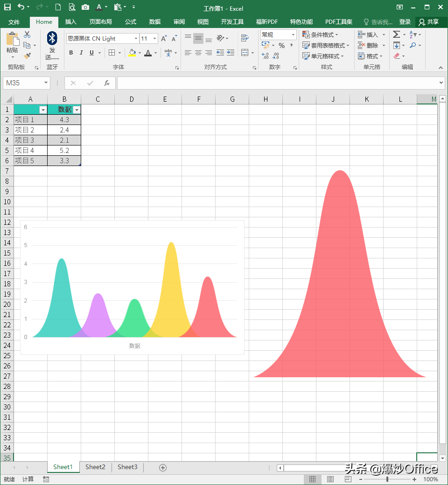Click the AutoSum sigma icon
Screen dimensions: 448x485
click(396, 35)
